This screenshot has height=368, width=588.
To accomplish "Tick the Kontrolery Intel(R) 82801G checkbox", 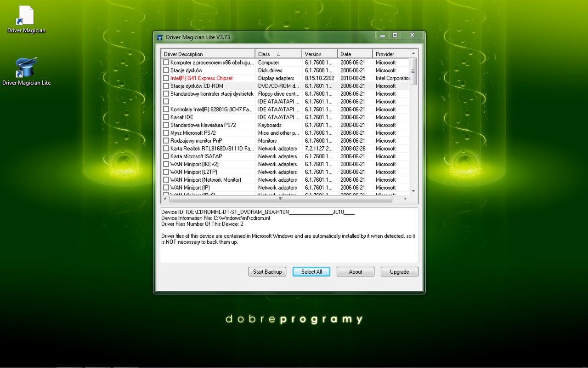I will click(166, 109).
